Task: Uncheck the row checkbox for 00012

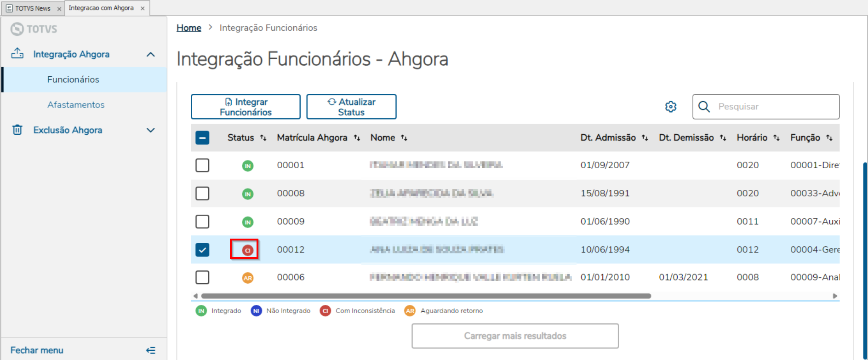Action: point(202,249)
